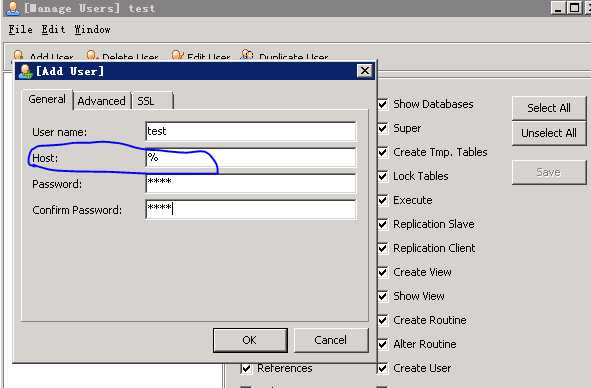Switch to the General tab
The height and width of the screenshot is (388, 591).
(47, 100)
